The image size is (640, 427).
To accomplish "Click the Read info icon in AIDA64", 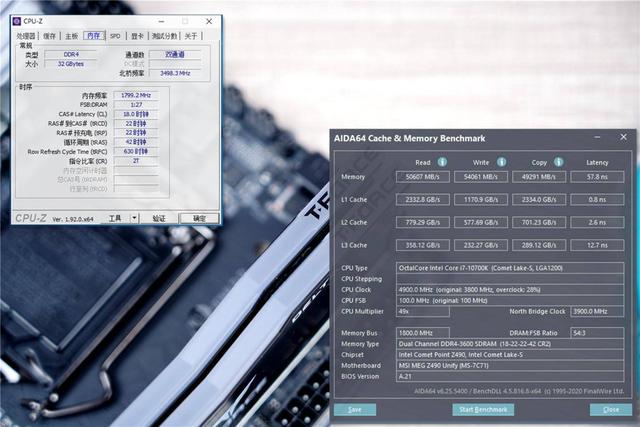I will [442, 162].
